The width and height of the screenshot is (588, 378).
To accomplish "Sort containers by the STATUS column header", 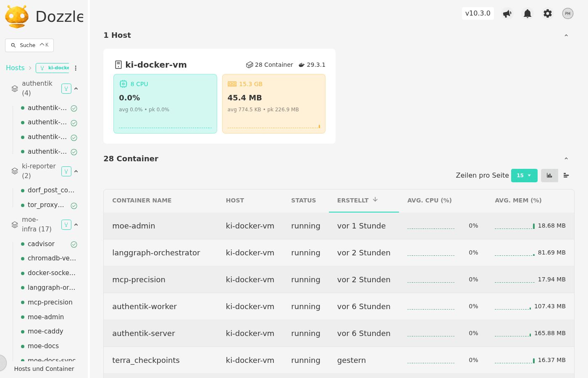I will pos(303,200).
